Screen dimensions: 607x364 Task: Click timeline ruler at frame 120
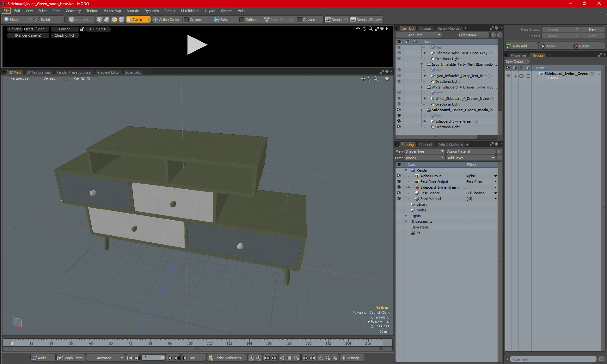point(210,343)
